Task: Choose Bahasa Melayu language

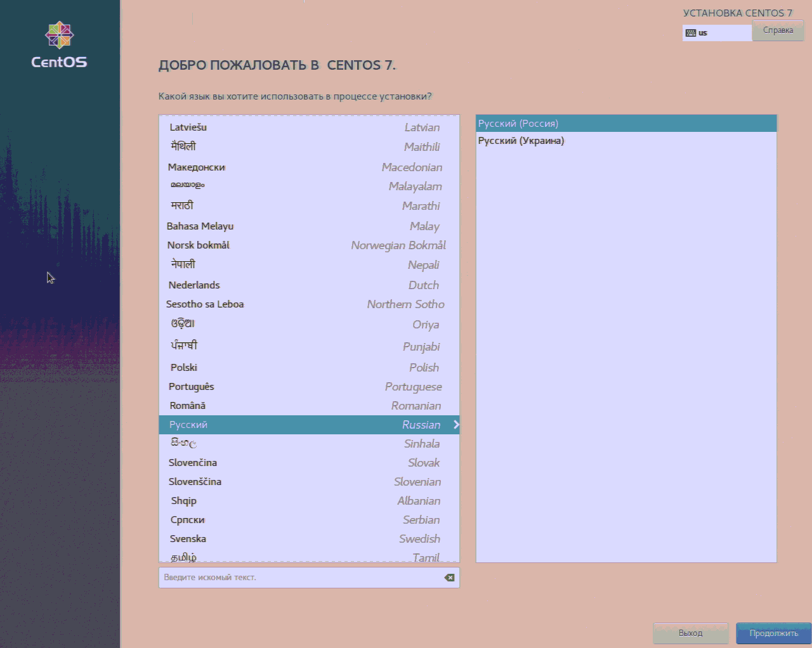Action: [x=309, y=226]
